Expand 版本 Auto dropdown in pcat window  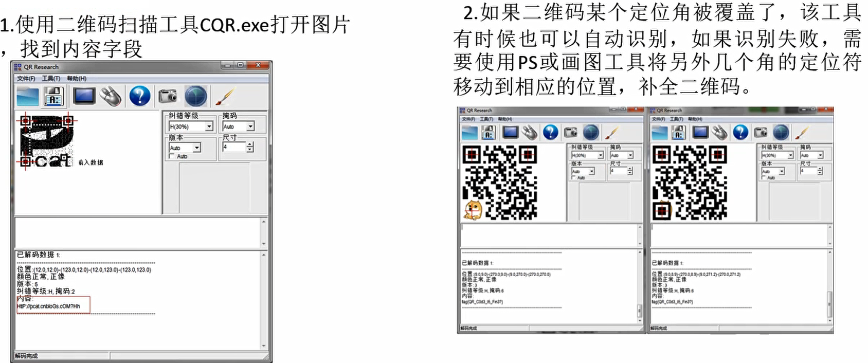click(196, 148)
